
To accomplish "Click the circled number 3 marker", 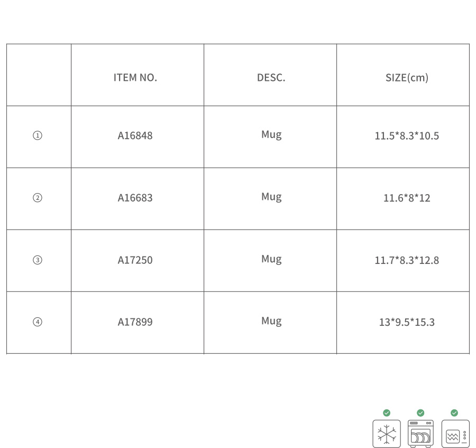I will click(38, 260).
